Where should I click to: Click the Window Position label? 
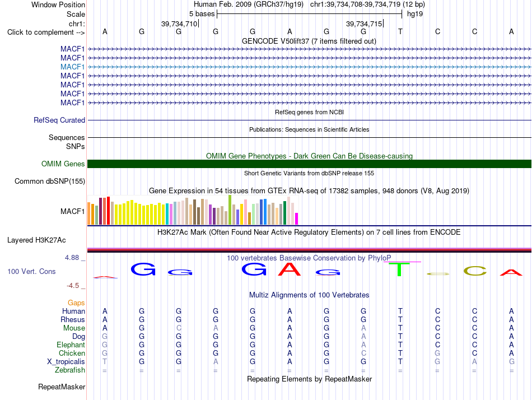pyautogui.click(x=58, y=4)
